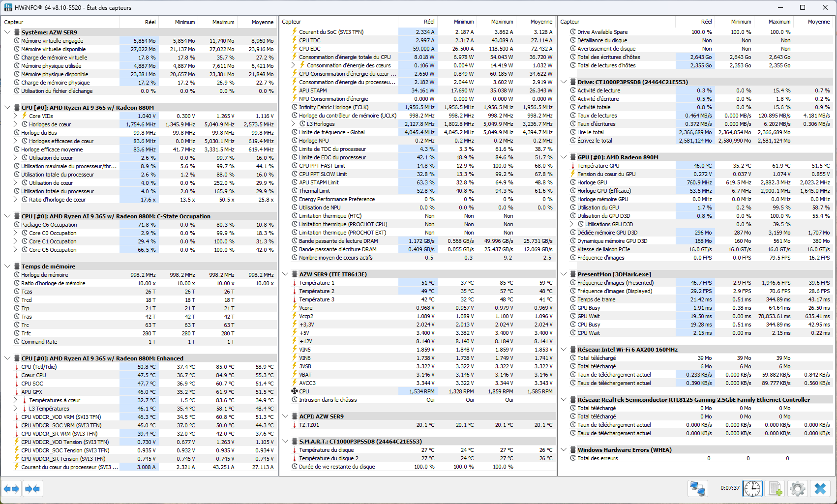Click the lightning icon beside CPU TDC
Image resolution: width=837 pixels, height=504 pixels.
(295, 40)
